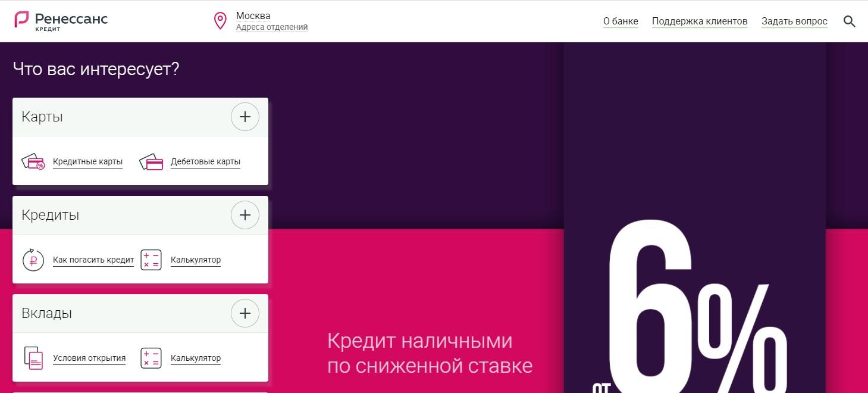Click the Условия открытия link
Screen dimensions: 868x393
89,358
